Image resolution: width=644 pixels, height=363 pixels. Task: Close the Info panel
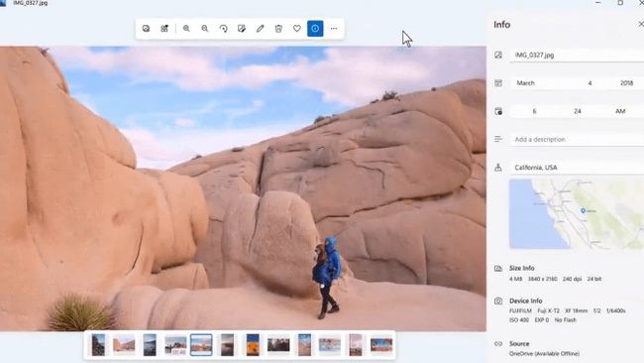[x=640, y=24]
